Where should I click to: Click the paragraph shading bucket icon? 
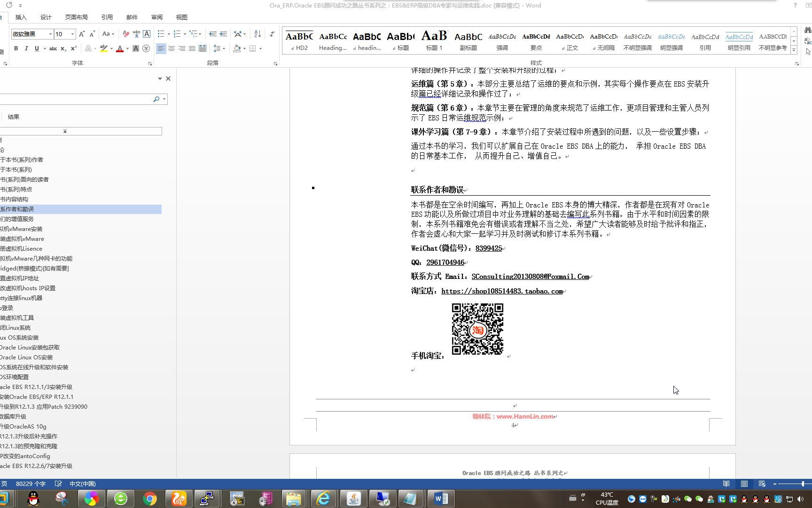237,48
